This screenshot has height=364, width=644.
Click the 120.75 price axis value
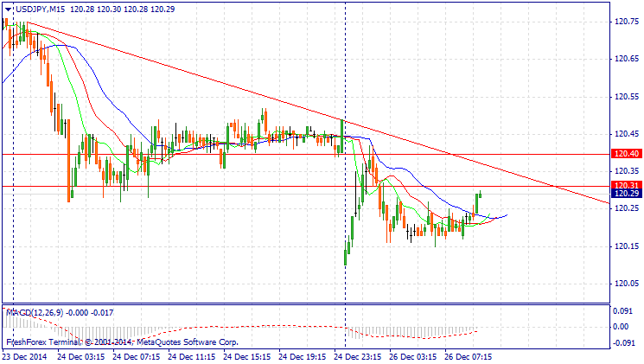tap(627, 22)
